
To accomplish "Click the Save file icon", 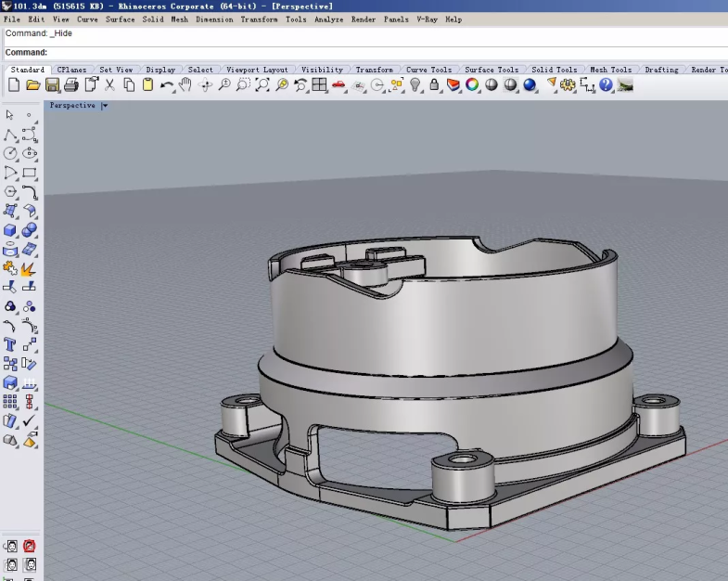I will [x=52, y=85].
